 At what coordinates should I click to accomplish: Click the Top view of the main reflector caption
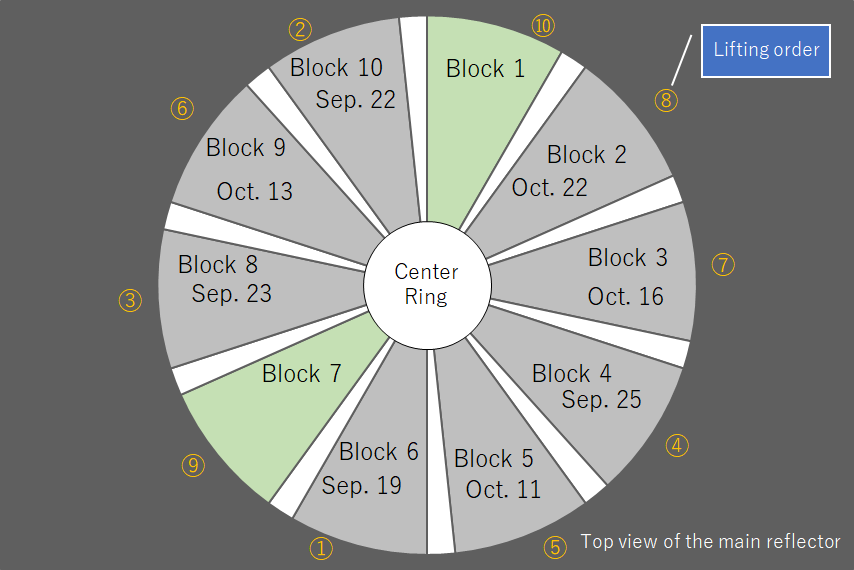[x=710, y=542]
